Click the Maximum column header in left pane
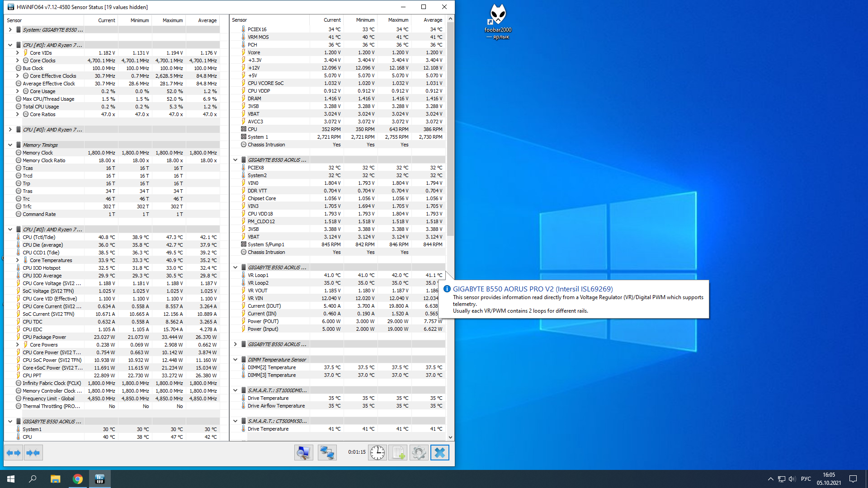Viewport: 868px width, 488px height. [172, 20]
